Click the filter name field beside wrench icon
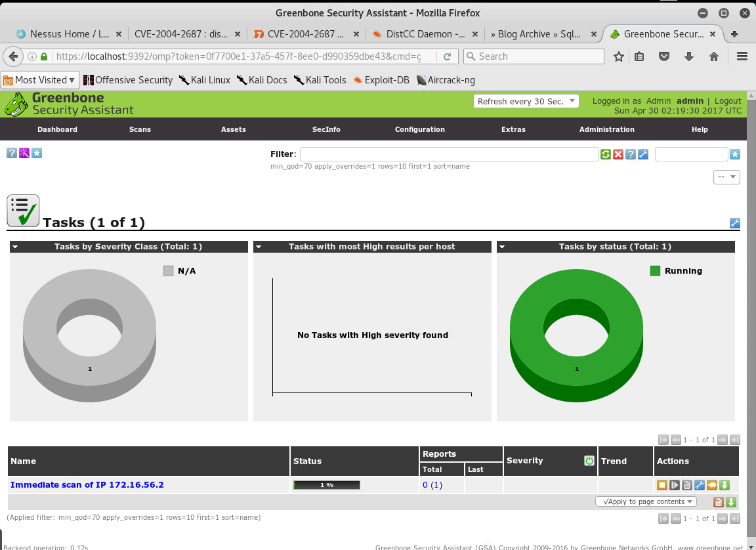 [x=692, y=154]
